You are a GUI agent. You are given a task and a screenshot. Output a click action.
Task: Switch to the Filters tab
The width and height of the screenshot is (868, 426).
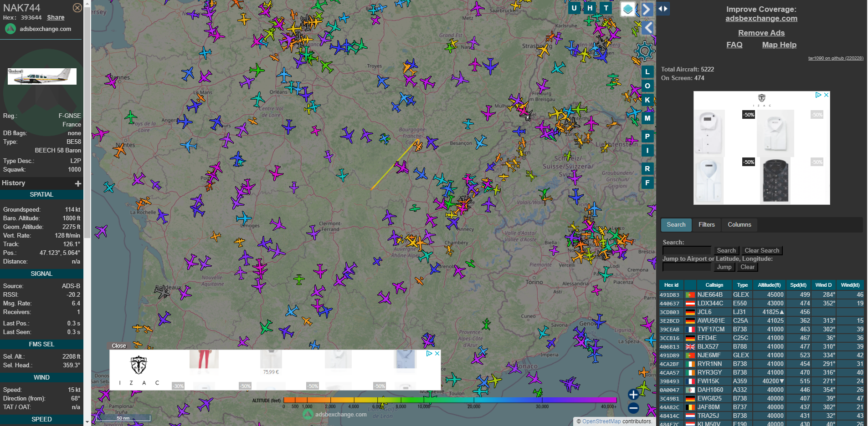(706, 225)
